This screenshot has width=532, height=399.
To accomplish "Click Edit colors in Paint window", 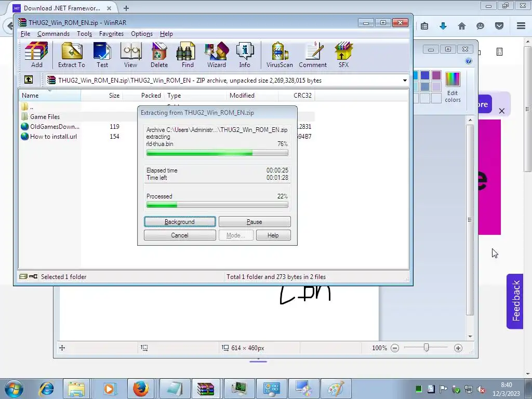I will (453, 87).
